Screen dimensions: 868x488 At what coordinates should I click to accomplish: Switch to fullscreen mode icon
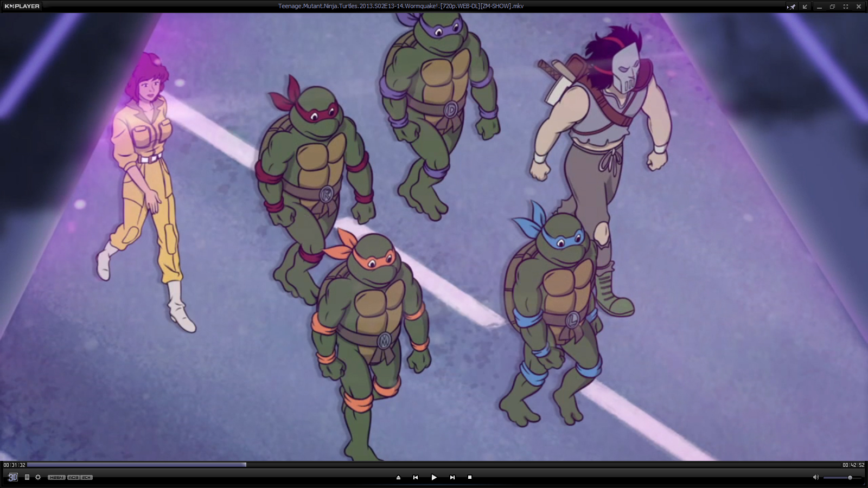(845, 7)
